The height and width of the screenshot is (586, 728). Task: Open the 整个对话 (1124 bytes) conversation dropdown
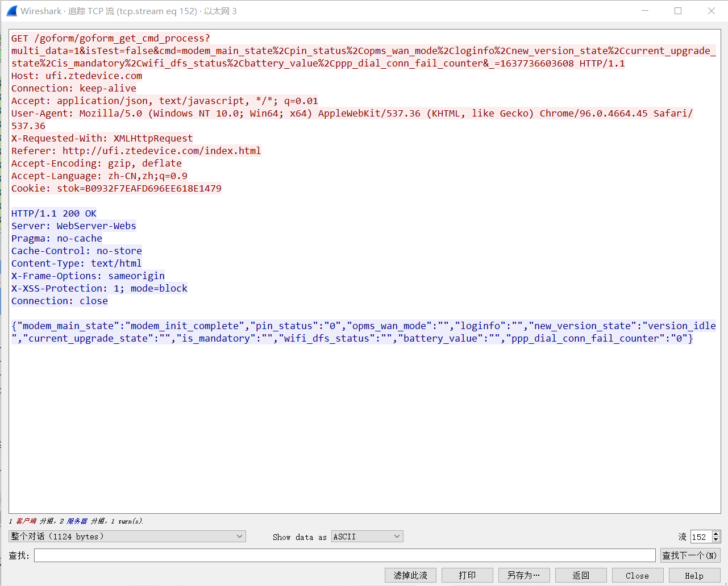click(x=127, y=537)
